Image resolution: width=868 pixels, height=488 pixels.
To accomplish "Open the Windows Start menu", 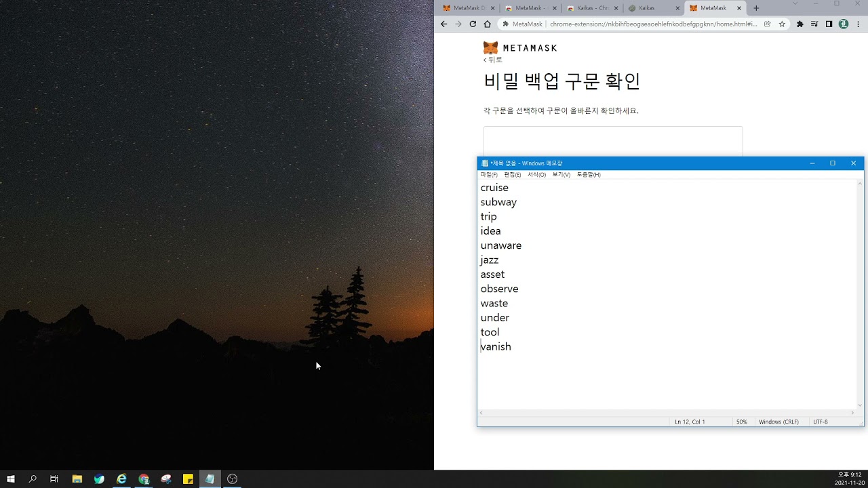I will tap(11, 479).
